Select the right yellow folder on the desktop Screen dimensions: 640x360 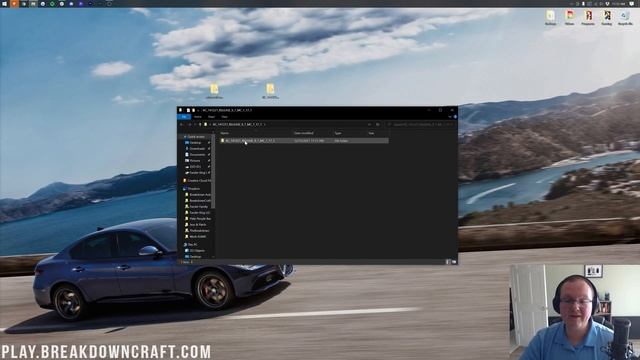(x=270, y=91)
